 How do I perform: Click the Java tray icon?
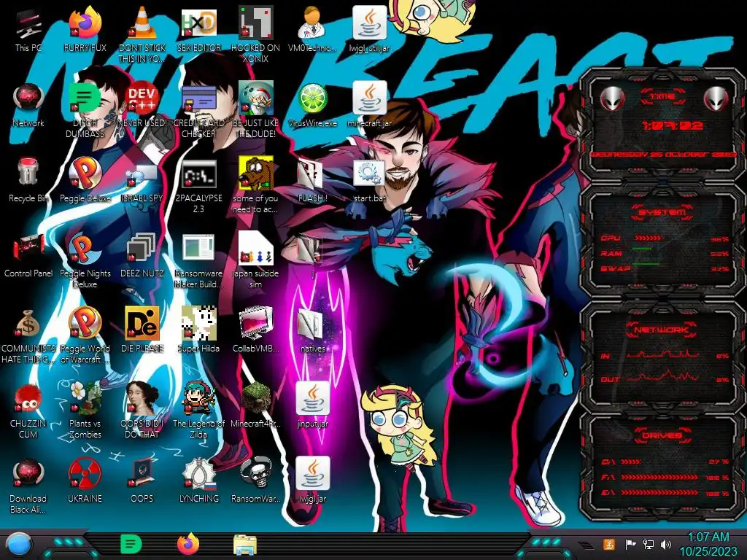[x=609, y=544]
